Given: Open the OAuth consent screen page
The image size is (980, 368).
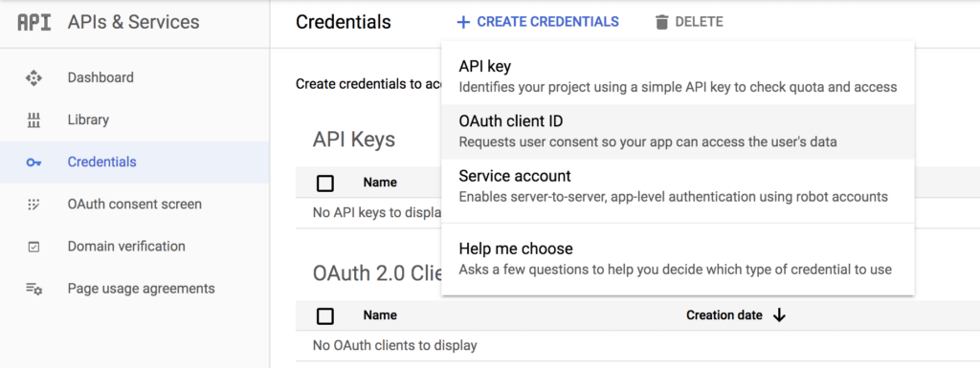Looking at the screenshot, I should pos(135,204).
